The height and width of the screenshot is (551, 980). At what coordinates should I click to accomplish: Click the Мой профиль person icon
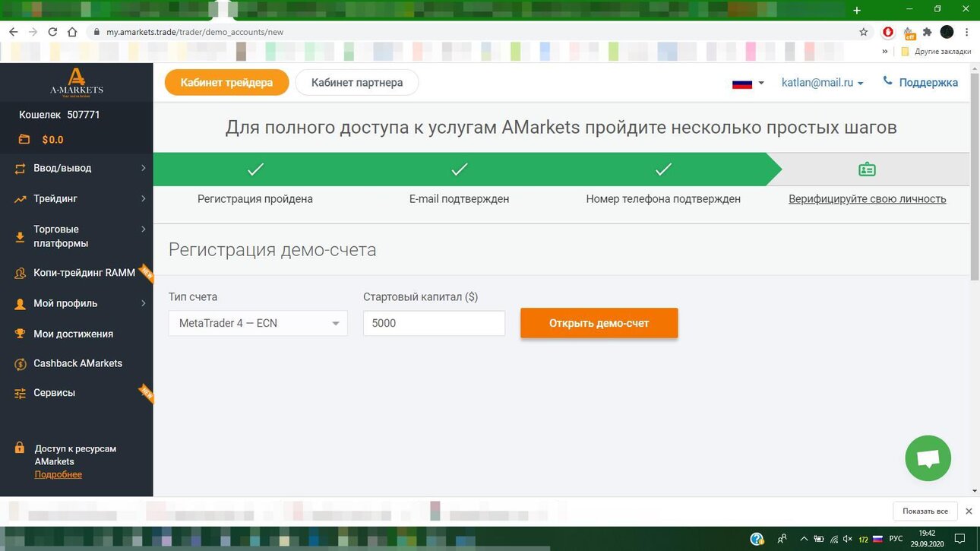[x=20, y=304]
